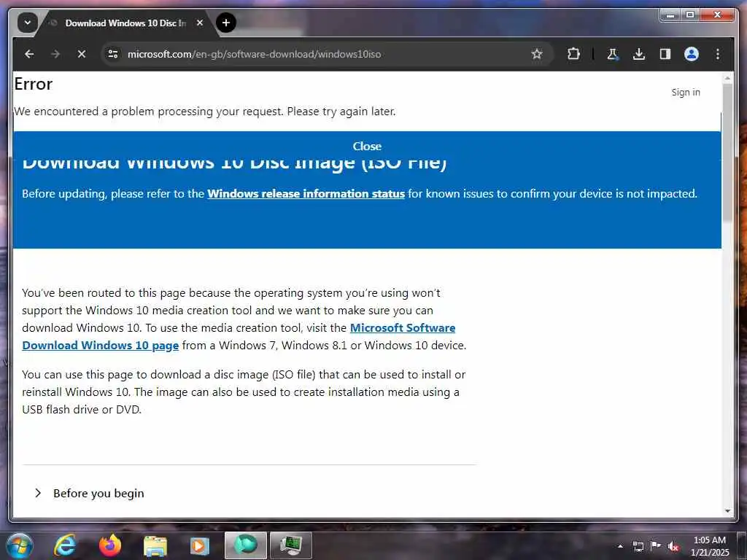Show hidden system tray icons
The height and width of the screenshot is (560, 747).
(620, 546)
